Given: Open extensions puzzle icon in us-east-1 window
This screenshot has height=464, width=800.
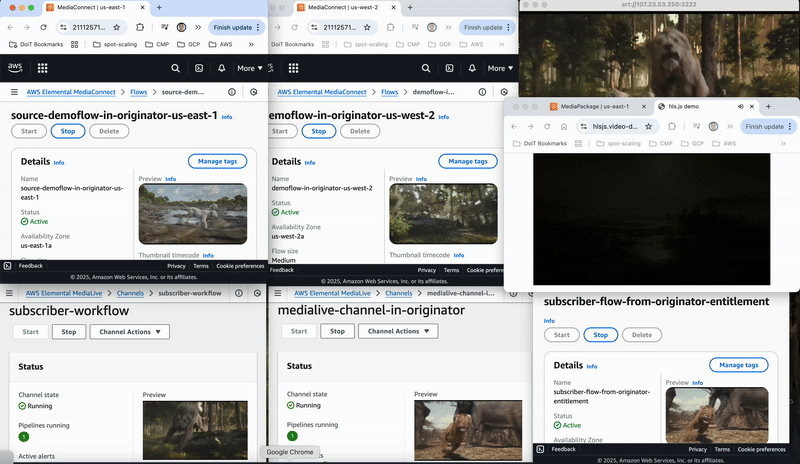Looking at the screenshot, I should (x=140, y=27).
